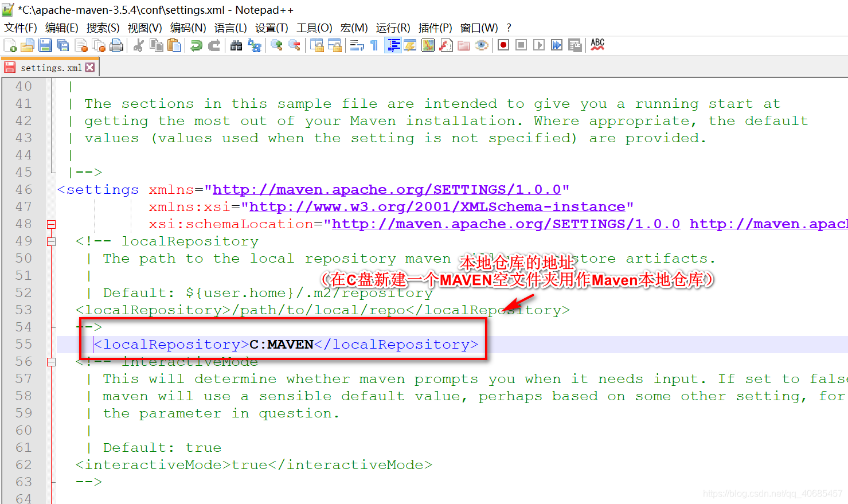This screenshot has height=504, width=848.
Task: Collapse the interactiveMode comment fold on line 56
Action: point(52,362)
